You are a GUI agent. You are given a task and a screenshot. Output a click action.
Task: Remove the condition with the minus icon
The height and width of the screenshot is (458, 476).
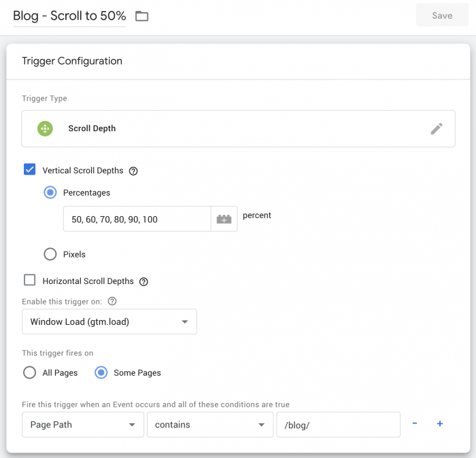(415, 424)
